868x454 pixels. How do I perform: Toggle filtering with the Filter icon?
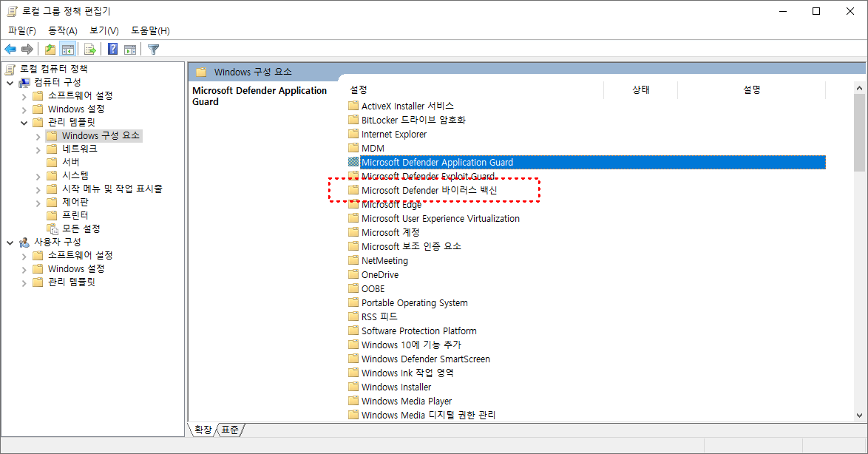tap(152, 49)
